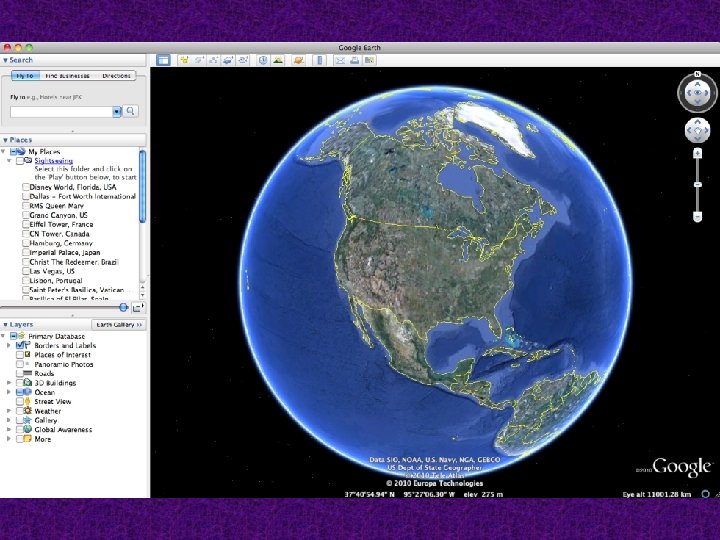Click inside the Fly To input field
Viewport: 720px width, 540px height.
coord(62,112)
